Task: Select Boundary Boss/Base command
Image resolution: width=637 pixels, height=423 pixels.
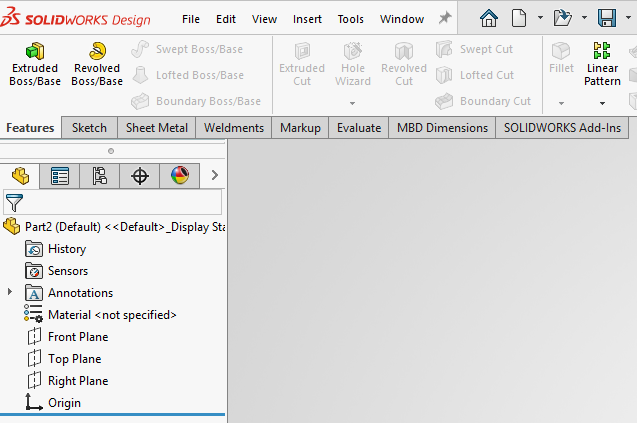Action: pos(196,101)
